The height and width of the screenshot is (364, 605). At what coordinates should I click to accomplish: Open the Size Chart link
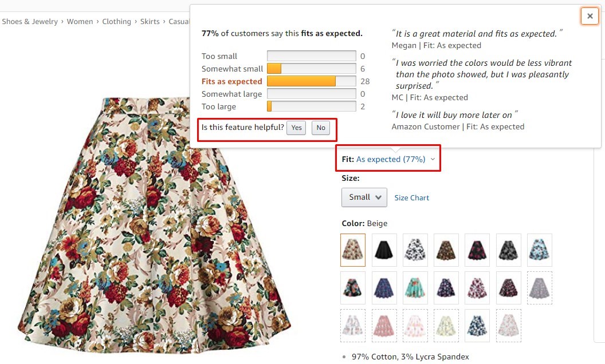tap(411, 197)
